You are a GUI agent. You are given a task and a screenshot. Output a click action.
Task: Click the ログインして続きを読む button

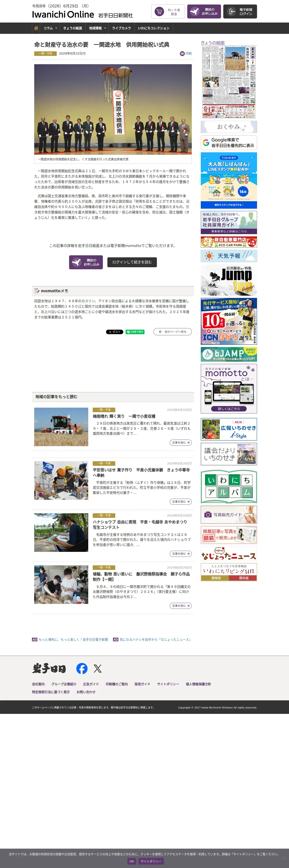click(x=132, y=262)
